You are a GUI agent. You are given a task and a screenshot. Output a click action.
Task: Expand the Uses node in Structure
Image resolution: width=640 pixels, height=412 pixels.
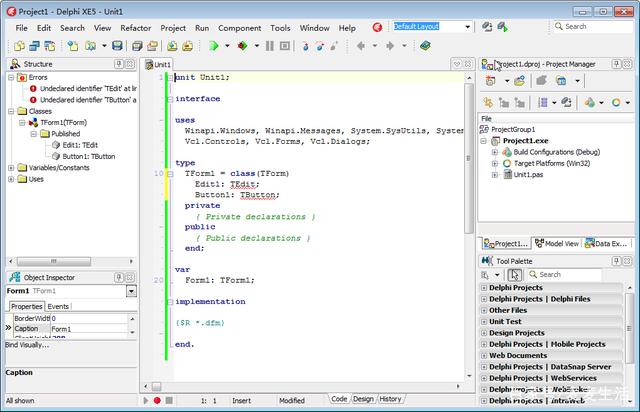point(11,179)
